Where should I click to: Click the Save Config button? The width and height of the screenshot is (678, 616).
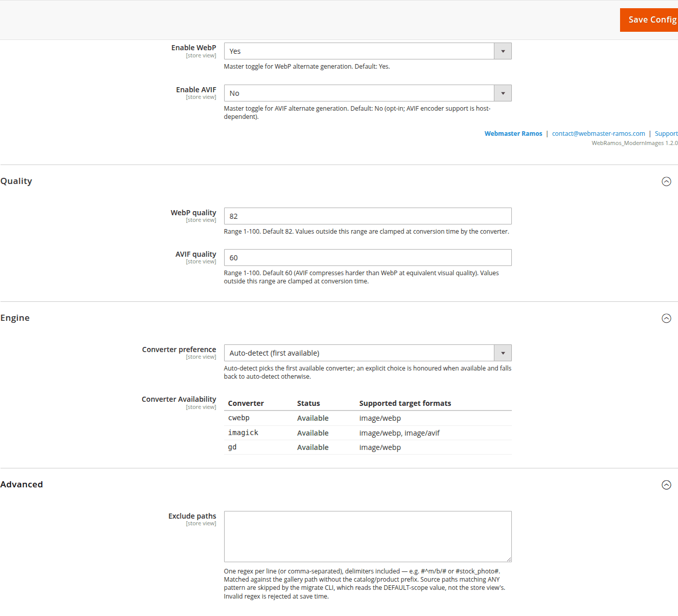click(649, 20)
